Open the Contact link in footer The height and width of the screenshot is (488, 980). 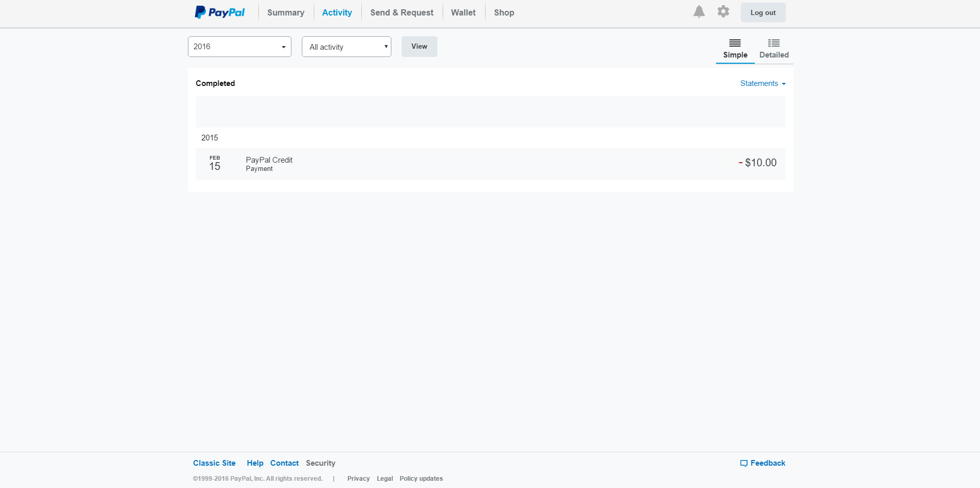[284, 463]
